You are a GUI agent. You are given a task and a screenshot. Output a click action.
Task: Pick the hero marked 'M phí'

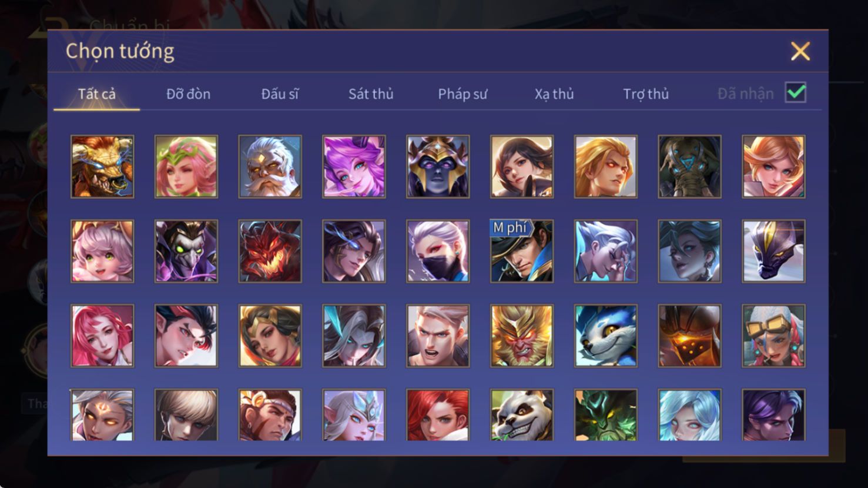click(x=522, y=251)
